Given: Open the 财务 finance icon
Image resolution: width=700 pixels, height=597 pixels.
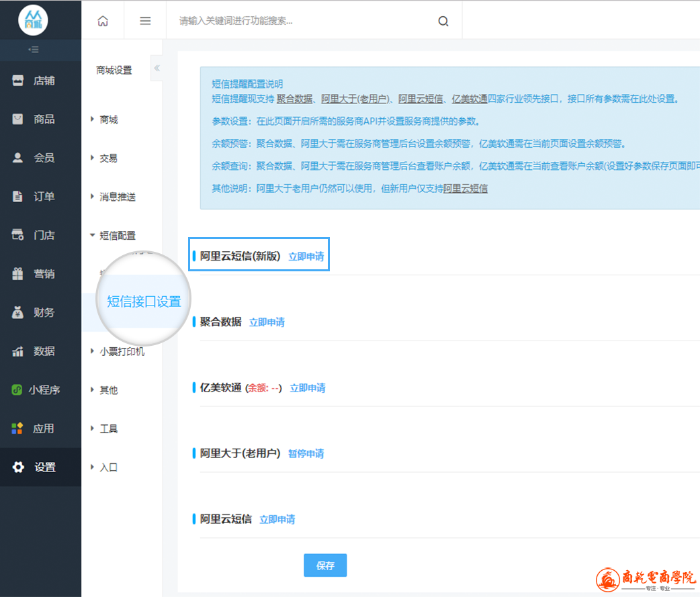Looking at the screenshot, I should [18, 312].
